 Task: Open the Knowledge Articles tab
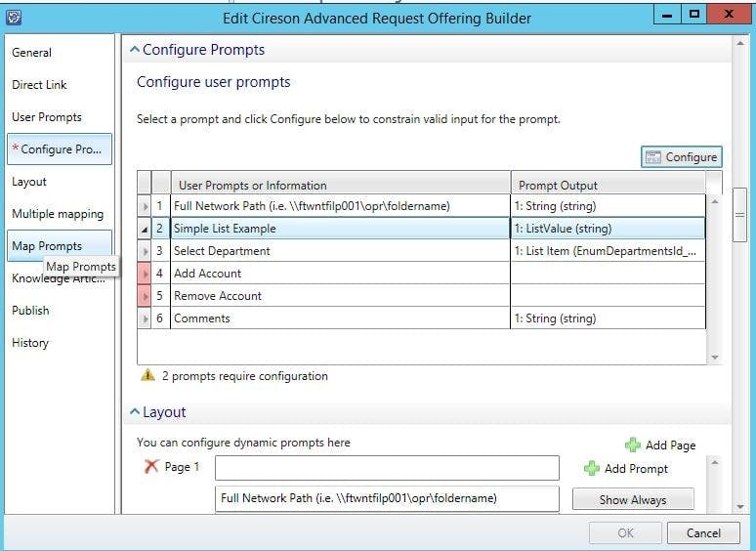click(59, 278)
